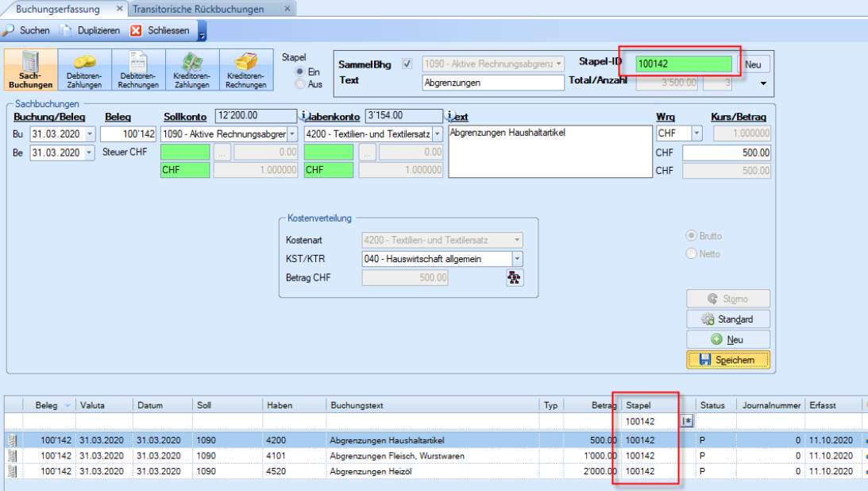Click the green Stapel-ID input field
This screenshot has width=868, height=491.
(684, 64)
